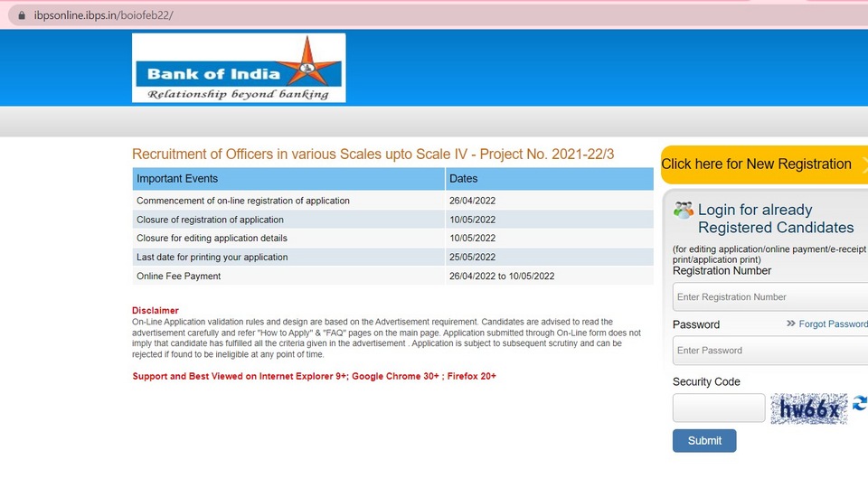The image size is (868, 488).
Task: Click the Registration Number label
Action: 722,270
